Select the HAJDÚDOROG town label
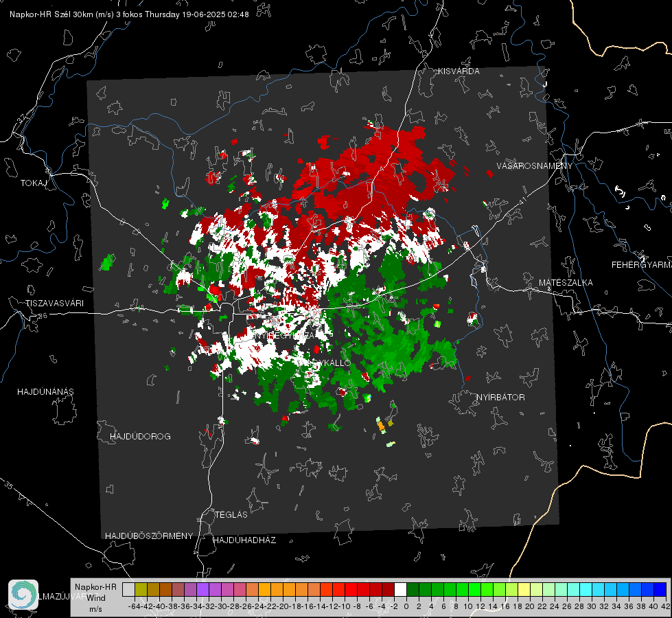The width and height of the screenshot is (672, 618). coord(140,437)
